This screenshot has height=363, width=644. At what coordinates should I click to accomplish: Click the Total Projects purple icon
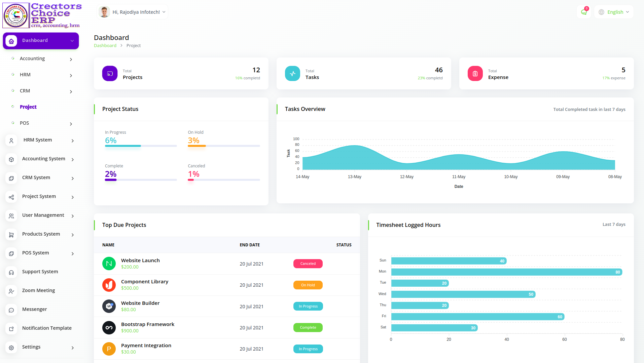click(110, 74)
